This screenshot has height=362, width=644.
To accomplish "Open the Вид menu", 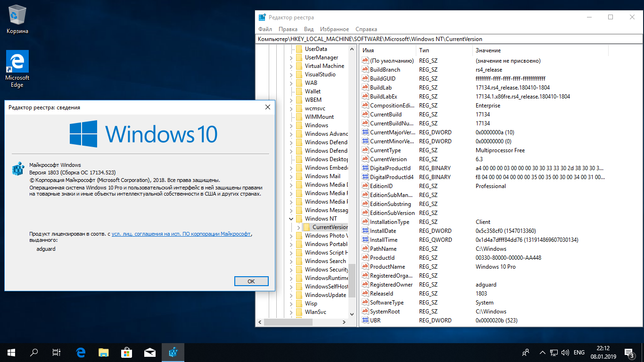I will 309,29.
